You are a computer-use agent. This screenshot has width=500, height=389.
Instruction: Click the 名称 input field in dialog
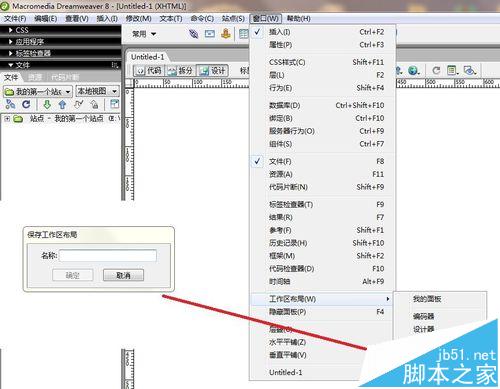pyautogui.click(x=108, y=256)
